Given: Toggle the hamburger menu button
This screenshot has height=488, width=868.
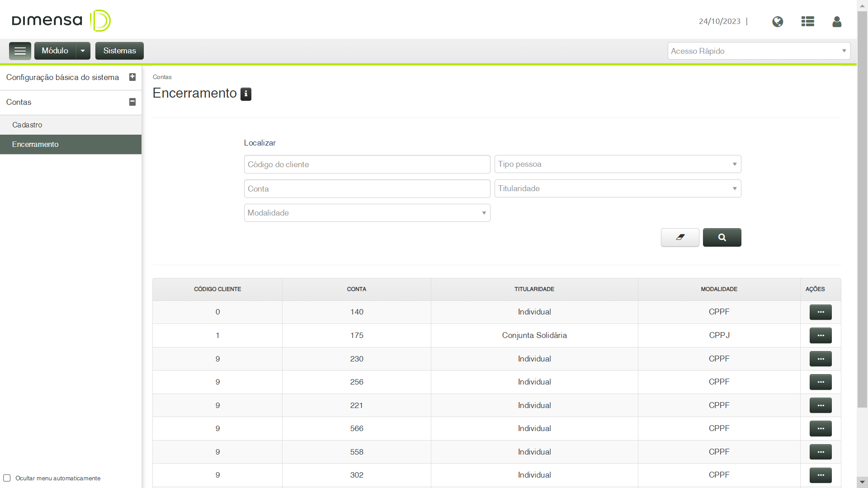Looking at the screenshot, I should click(x=20, y=51).
